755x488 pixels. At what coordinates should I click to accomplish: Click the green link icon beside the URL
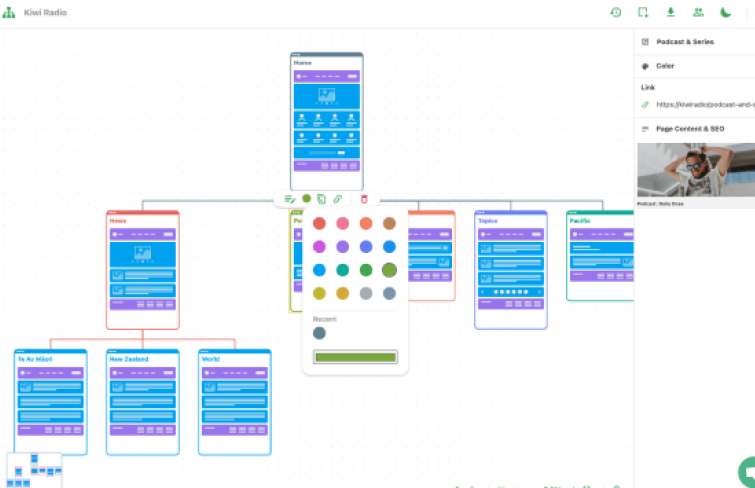pos(645,105)
